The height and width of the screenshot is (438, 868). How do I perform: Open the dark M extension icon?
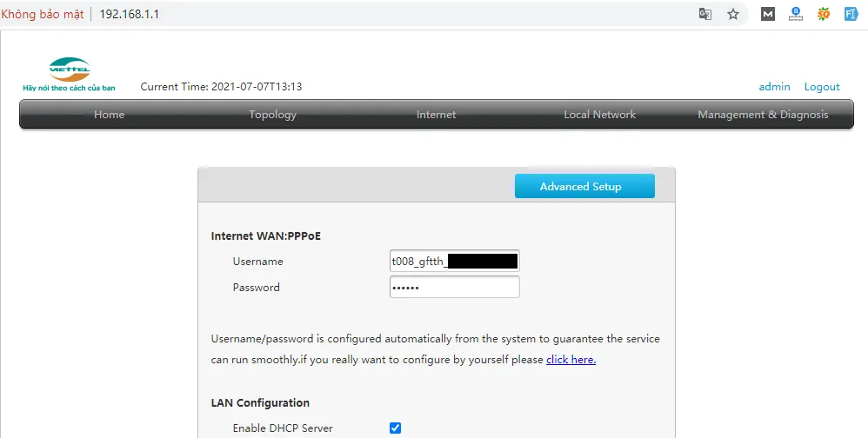click(767, 14)
